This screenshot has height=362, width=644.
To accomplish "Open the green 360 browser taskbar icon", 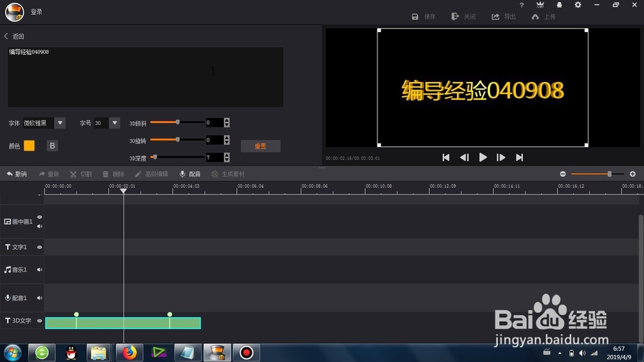I will click(x=42, y=352).
